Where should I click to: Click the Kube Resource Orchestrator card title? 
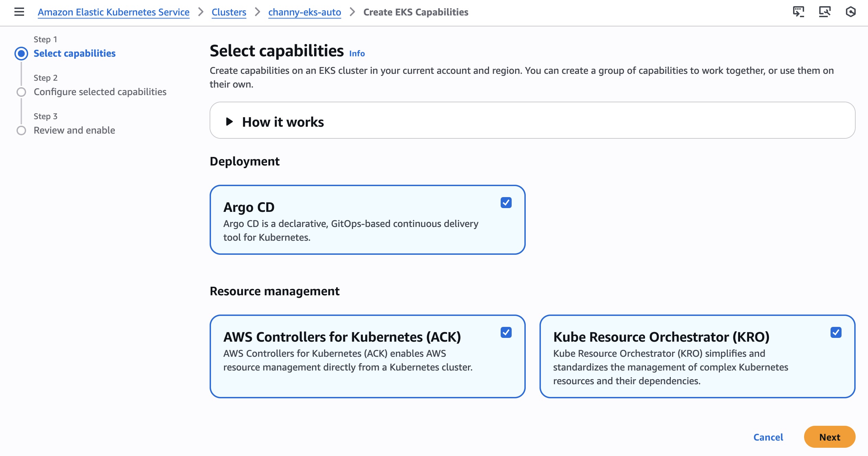[x=661, y=337]
